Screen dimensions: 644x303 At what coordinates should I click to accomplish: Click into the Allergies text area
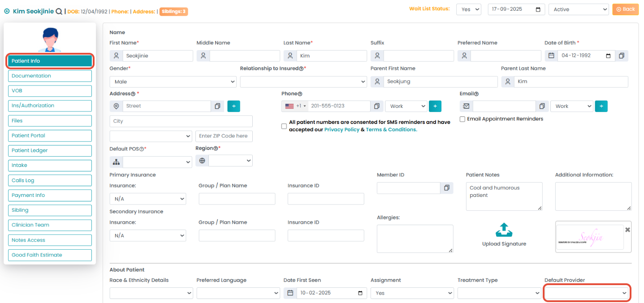pyautogui.click(x=415, y=239)
